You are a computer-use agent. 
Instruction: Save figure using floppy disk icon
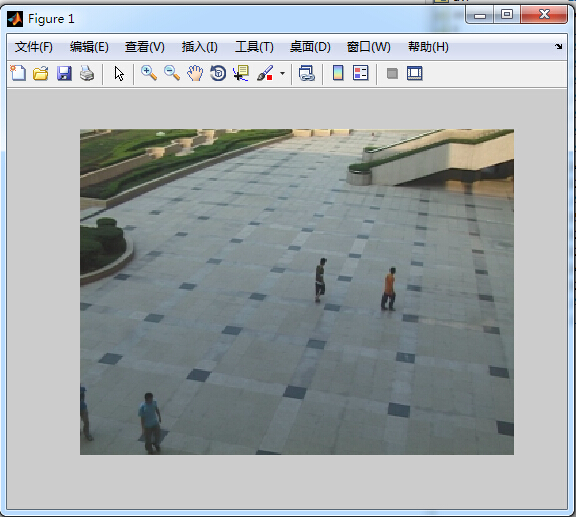click(64, 73)
